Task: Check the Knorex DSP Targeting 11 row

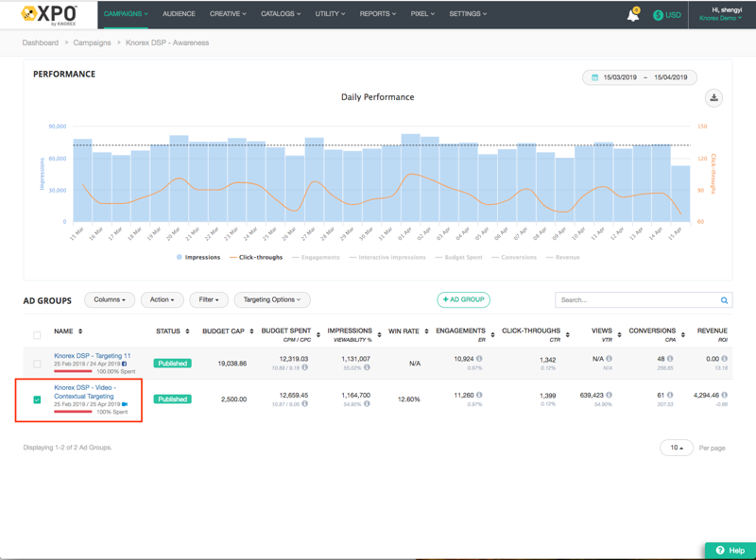Action: point(37,364)
